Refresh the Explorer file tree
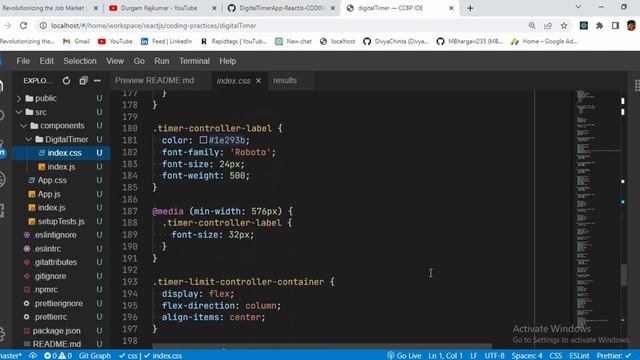This screenshot has width=640, height=360. 66,81
